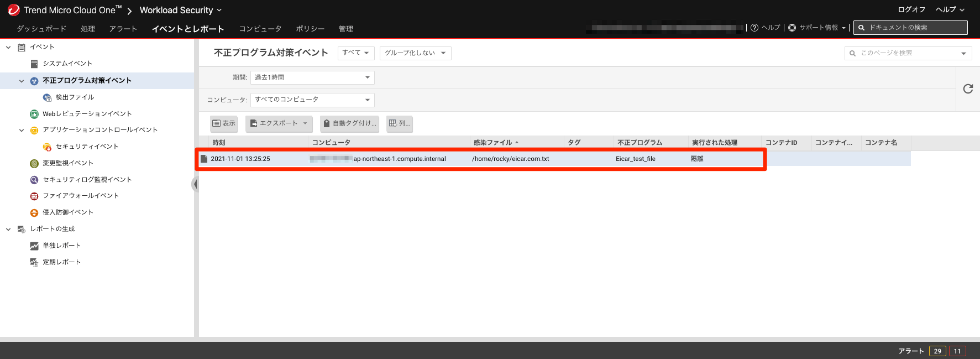980x359 pixels.
Task: Expand the サポート情報 dropdown arrow
Action: 844,28
